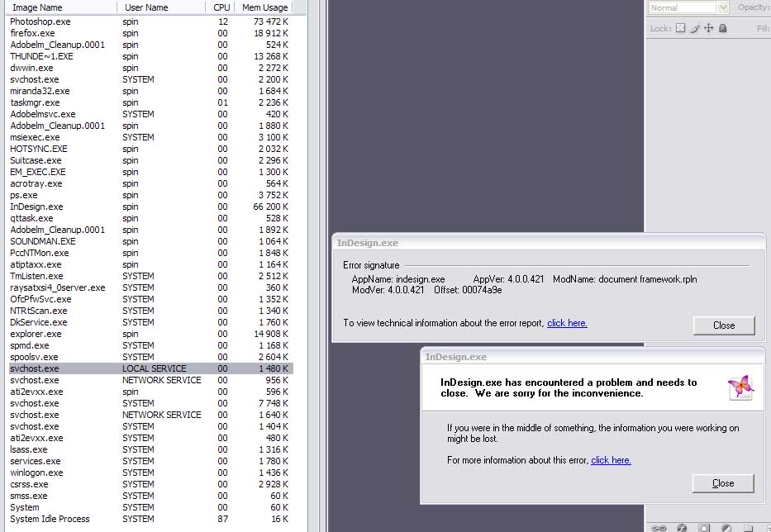Viewport: 771px width, 532px height.
Task: Select smss.exe process row
Action: point(151,496)
